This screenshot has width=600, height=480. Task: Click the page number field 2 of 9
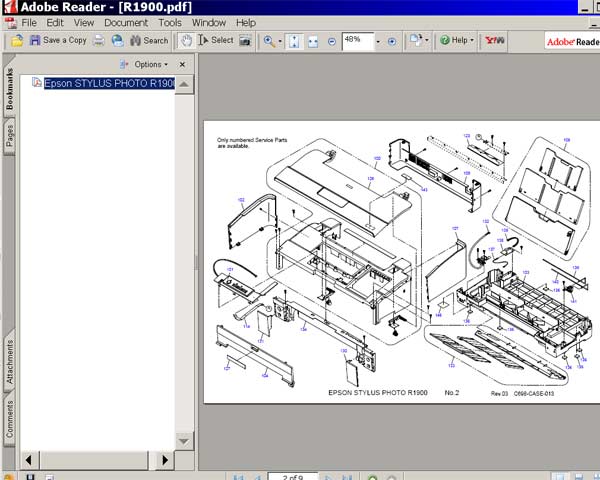tap(293, 477)
